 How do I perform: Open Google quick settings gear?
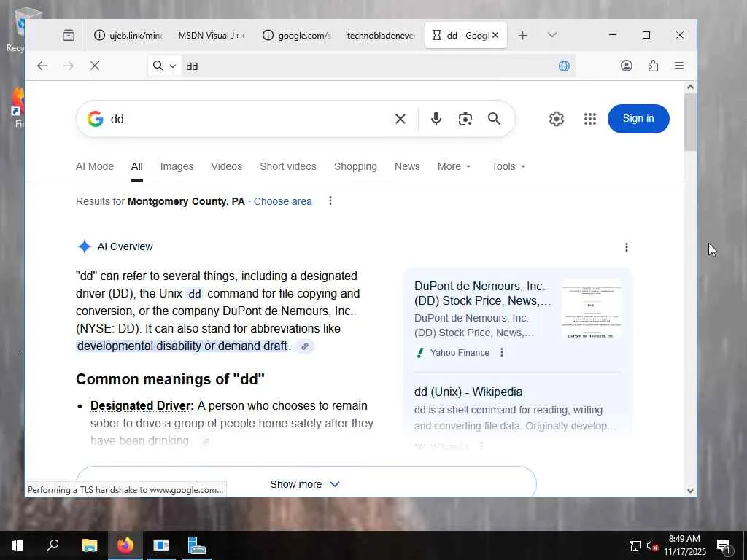pyautogui.click(x=557, y=119)
